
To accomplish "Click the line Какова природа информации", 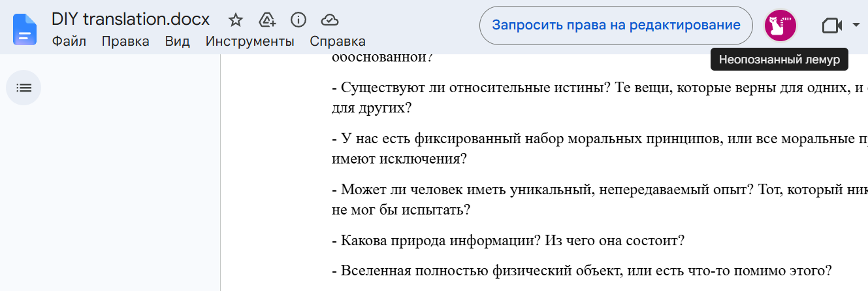I will [x=508, y=240].
